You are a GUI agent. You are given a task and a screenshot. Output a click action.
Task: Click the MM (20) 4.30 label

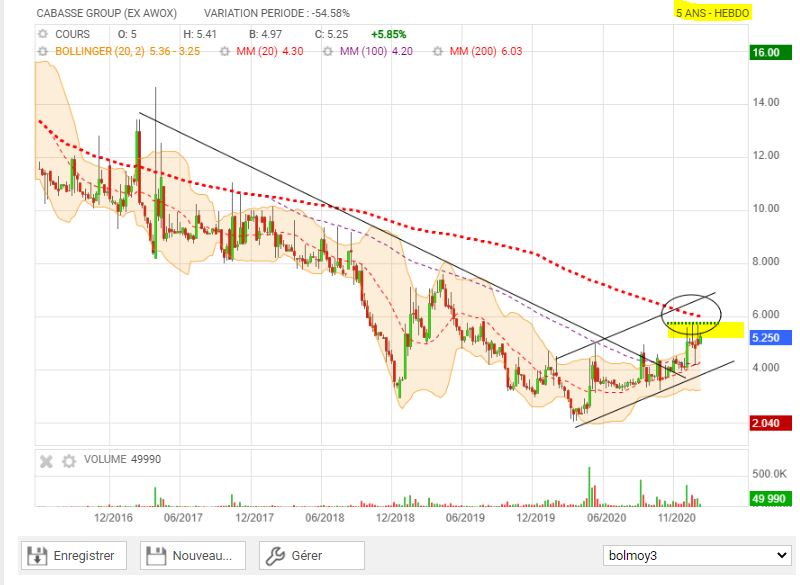pyautogui.click(x=270, y=52)
